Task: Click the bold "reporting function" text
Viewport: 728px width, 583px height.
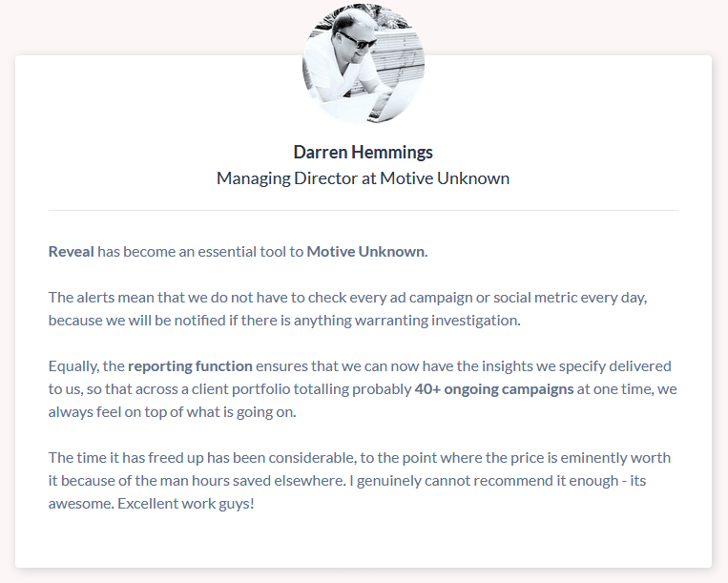Action: pos(190,366)
